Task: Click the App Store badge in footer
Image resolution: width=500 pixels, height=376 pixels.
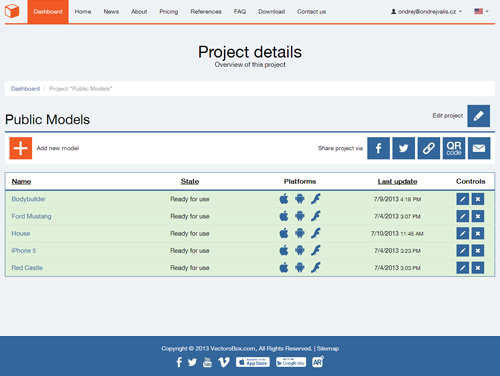Action: 253,362
